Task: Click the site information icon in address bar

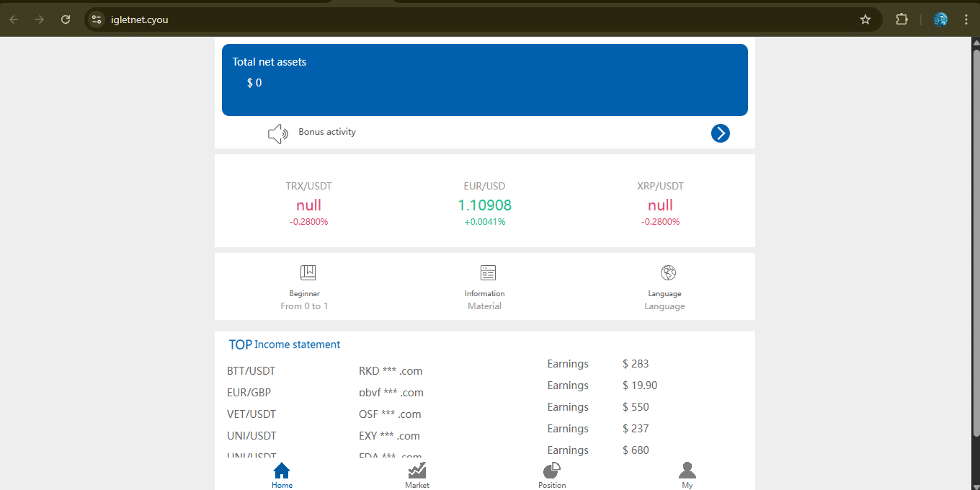Action: (x=97, y=19)
